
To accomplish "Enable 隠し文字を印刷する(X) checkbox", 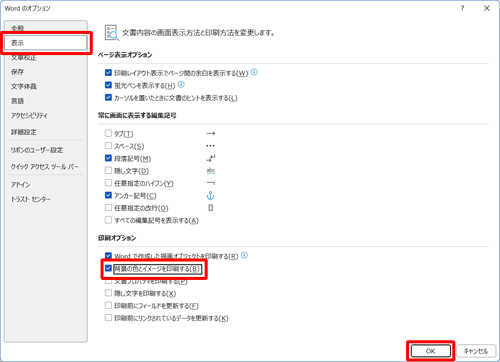I will [108, 293].
